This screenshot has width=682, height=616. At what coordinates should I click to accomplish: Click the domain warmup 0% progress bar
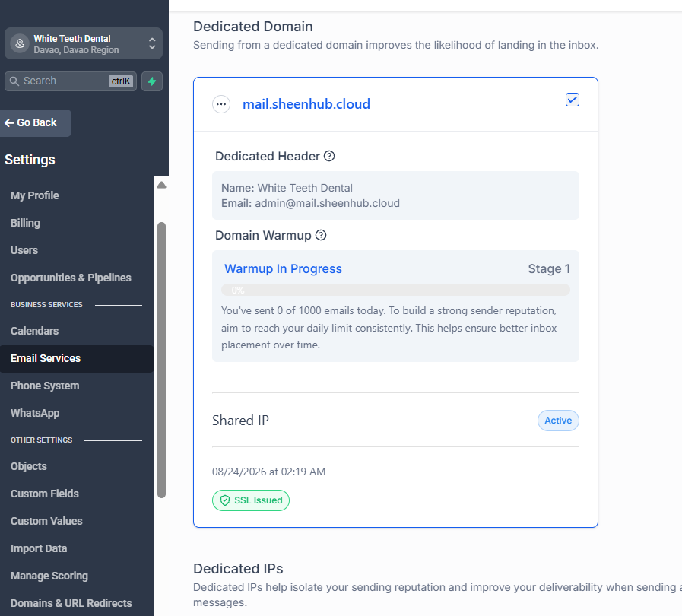click(395, 290)
